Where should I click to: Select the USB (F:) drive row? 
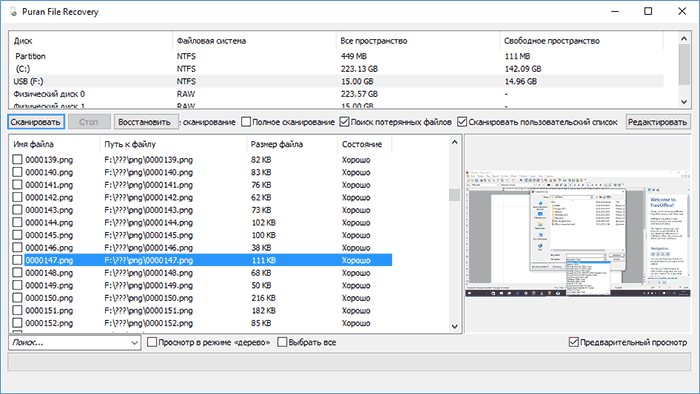click(x=337, y=81)
